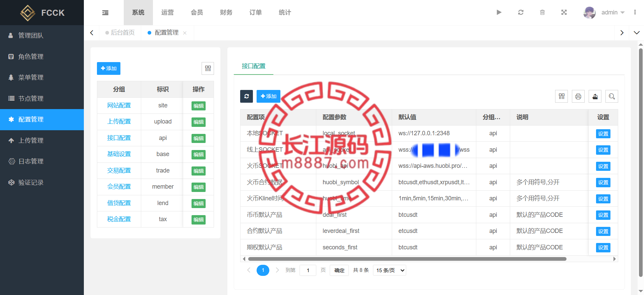The width and height of the screenshot is (644, 295).
Task: Click 设置 for the seconds_first row
Action: click(603, 248)
